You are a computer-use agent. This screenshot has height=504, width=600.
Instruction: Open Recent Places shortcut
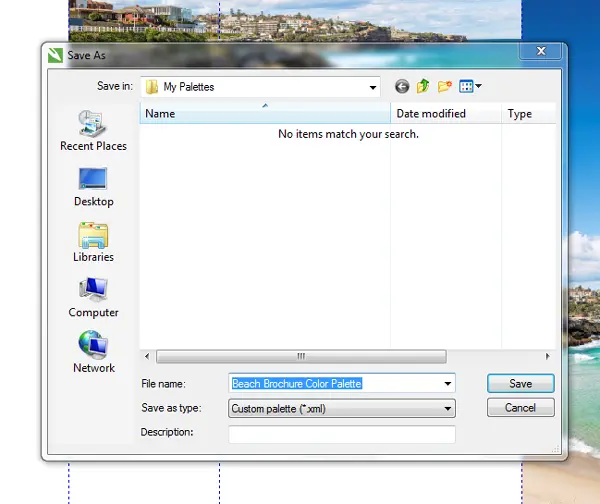[93, 131]
